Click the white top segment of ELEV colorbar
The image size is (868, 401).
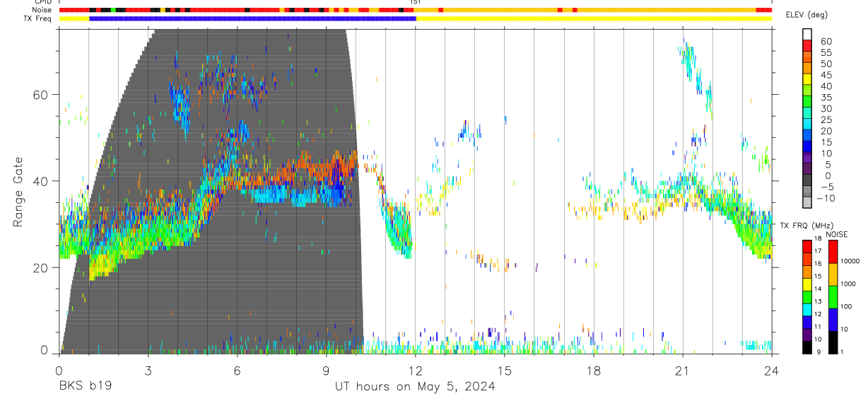(807, 34)
